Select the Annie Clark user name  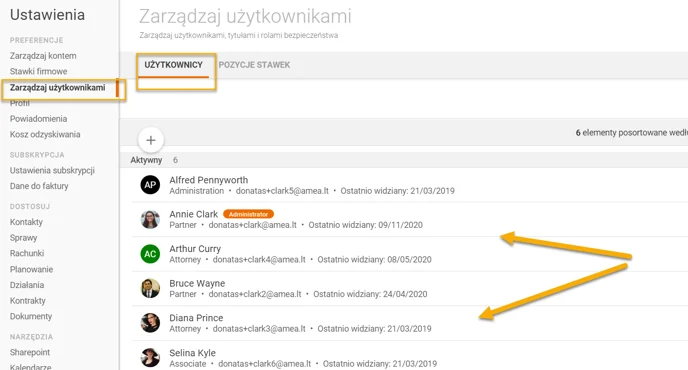pos(194,214)
